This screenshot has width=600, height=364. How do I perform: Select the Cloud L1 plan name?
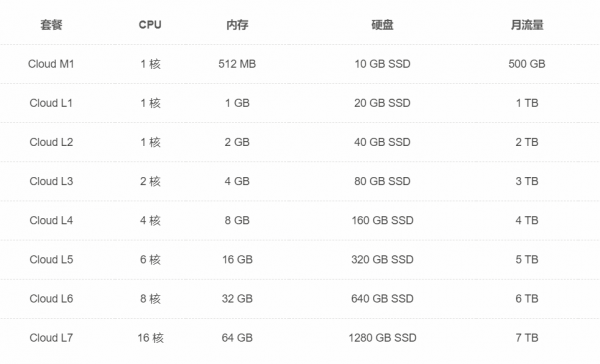point(51,103)
